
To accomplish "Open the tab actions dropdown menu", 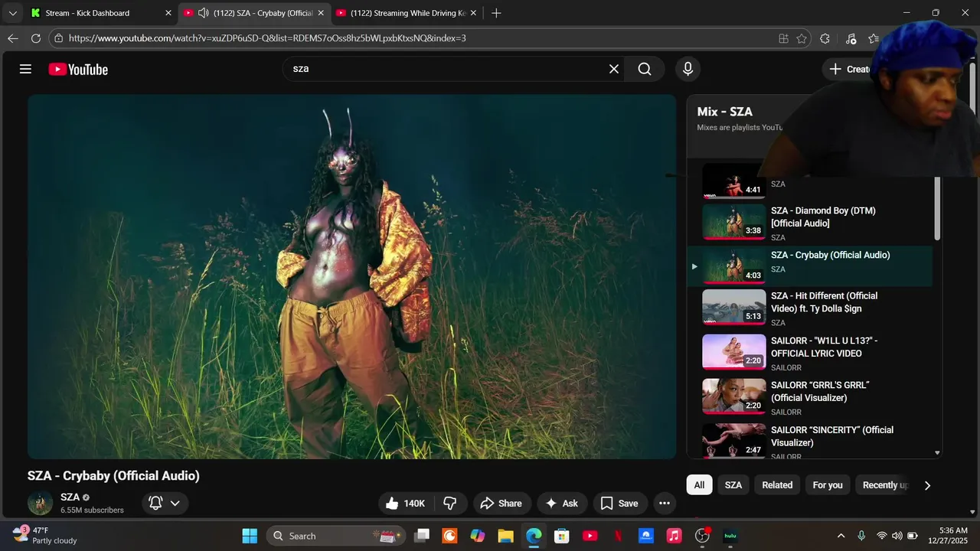I will pos(12,13).
